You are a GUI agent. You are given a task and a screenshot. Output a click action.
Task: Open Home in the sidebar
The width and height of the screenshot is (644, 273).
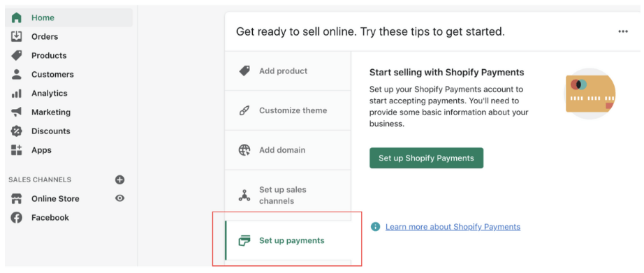(x=68, y=17)
